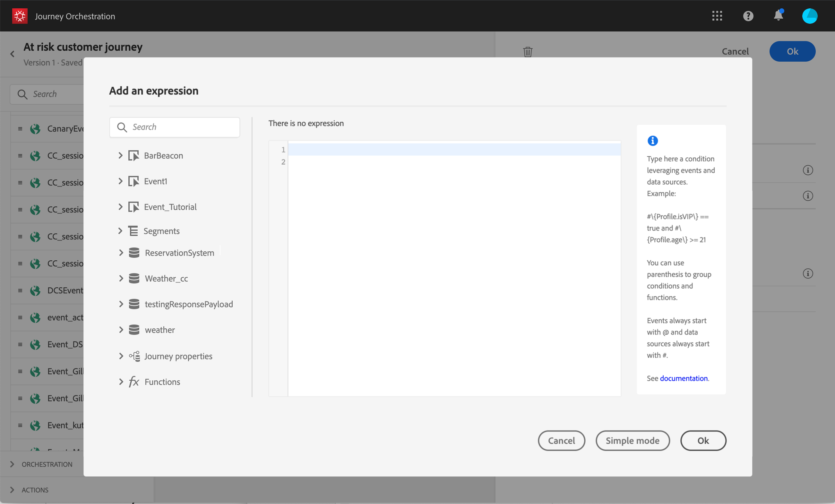835x504 pixels.
Task: Expand the Segments tree node
Action: pyautogui.click(x=120, y=231)
